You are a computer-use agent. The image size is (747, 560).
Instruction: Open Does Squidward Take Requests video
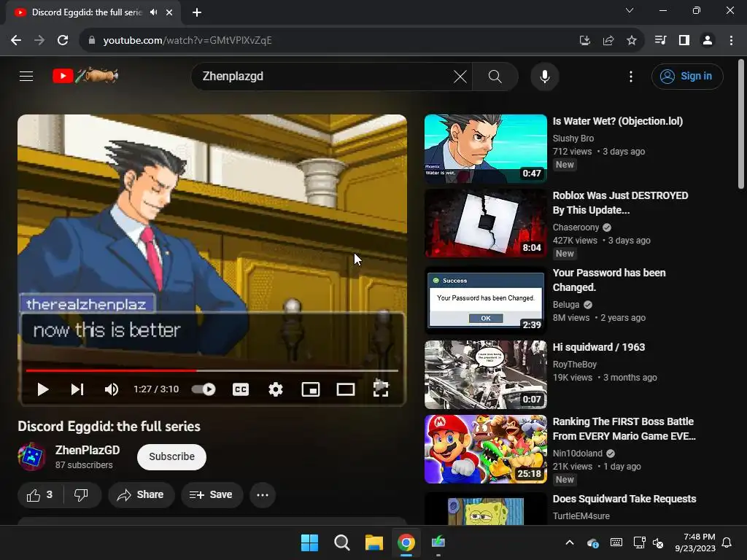point(624,499)
